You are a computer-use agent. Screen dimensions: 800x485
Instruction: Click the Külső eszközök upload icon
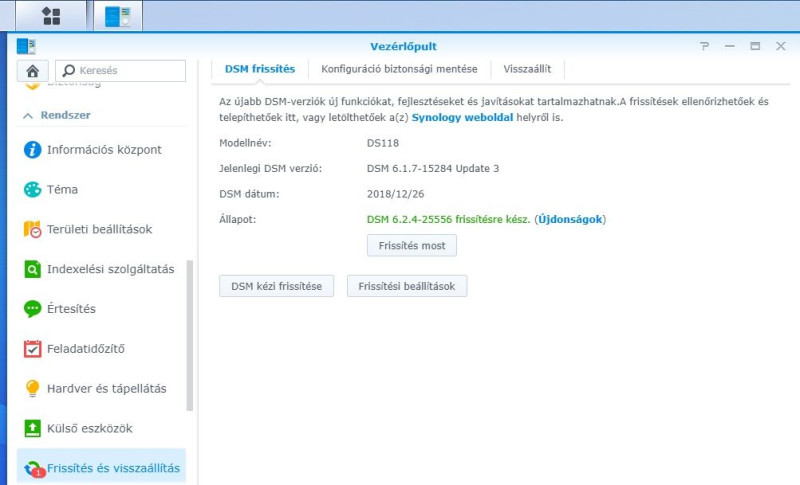point(32,428)
